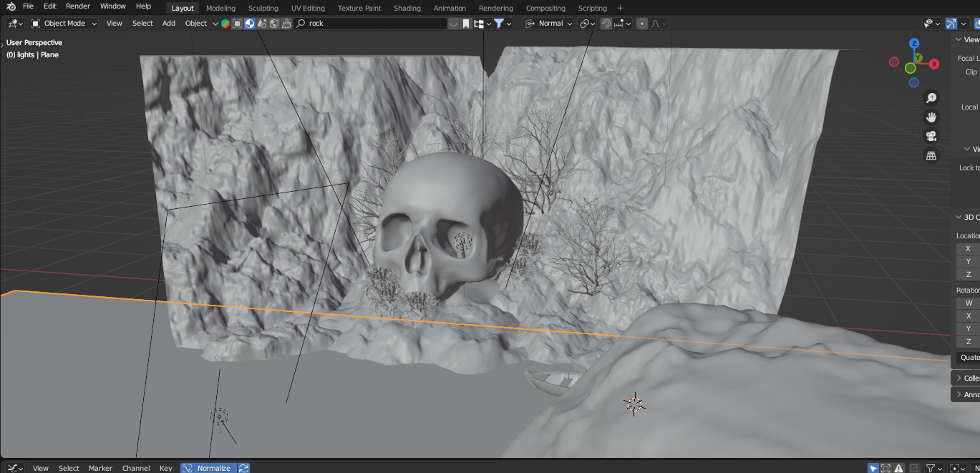980x473 pixels.
Task: Click the add workspace plus button
Action: click(x=620, y=8)
